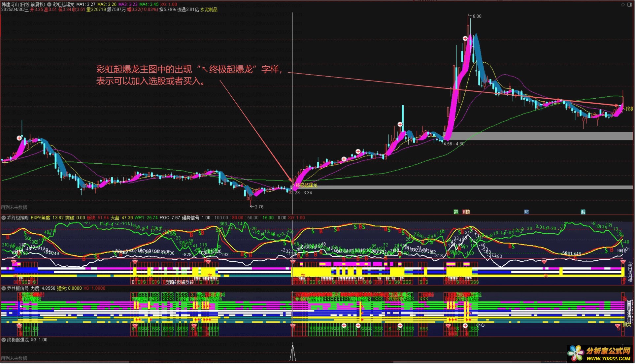Click the 水泥制品 sector link
The height and width of the screenshot is (364, 636).
209,10
